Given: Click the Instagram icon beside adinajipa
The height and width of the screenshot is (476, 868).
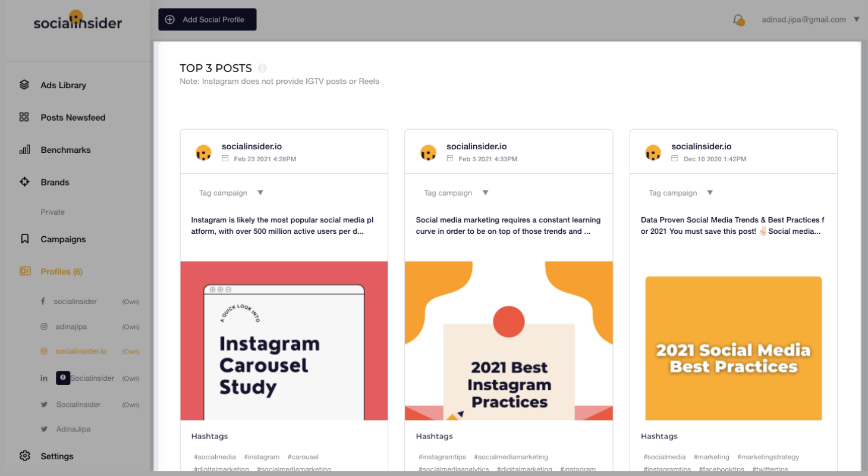Looking at the screenshot, I should pyautogui.click(x=43, y=327).
